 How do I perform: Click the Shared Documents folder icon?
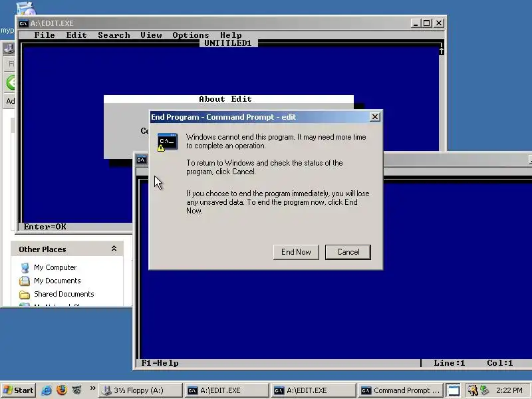click(x=25, y=294)
